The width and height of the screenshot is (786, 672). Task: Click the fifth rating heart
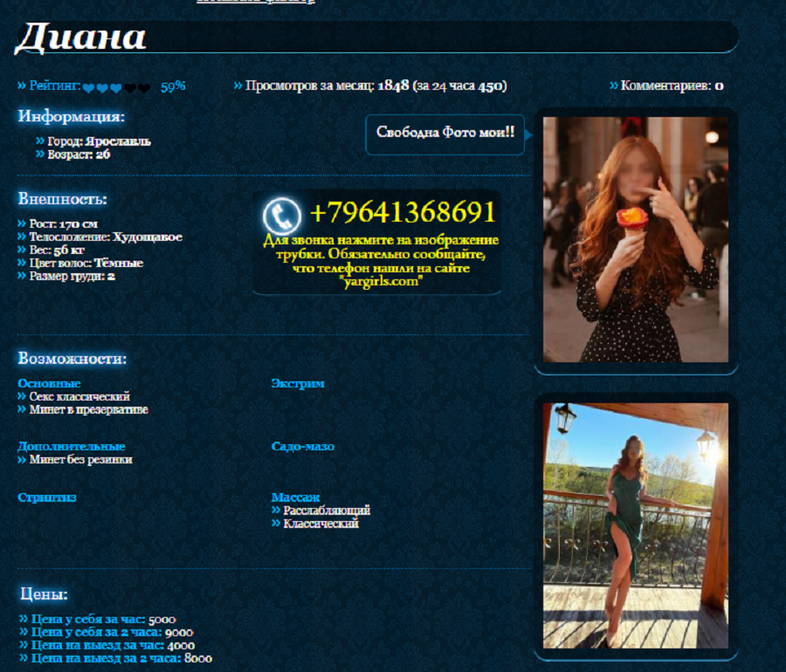(x=144, y=87)
